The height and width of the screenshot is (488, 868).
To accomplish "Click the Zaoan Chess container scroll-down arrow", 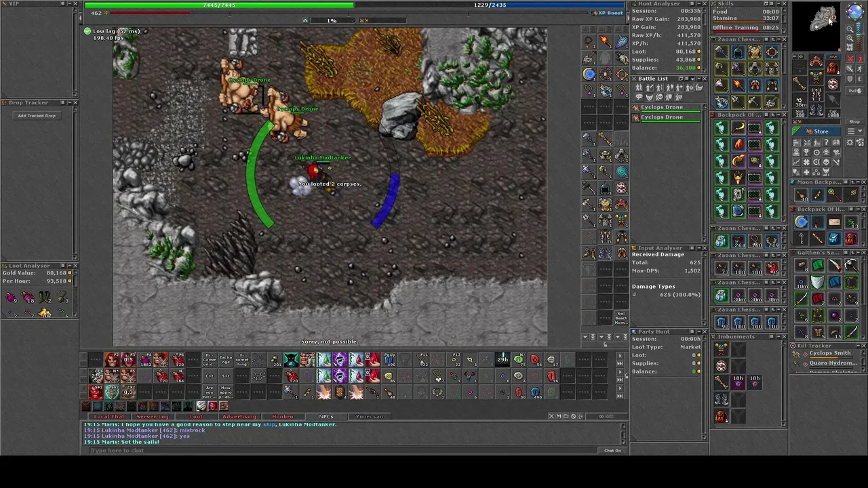I will [783, 105].
